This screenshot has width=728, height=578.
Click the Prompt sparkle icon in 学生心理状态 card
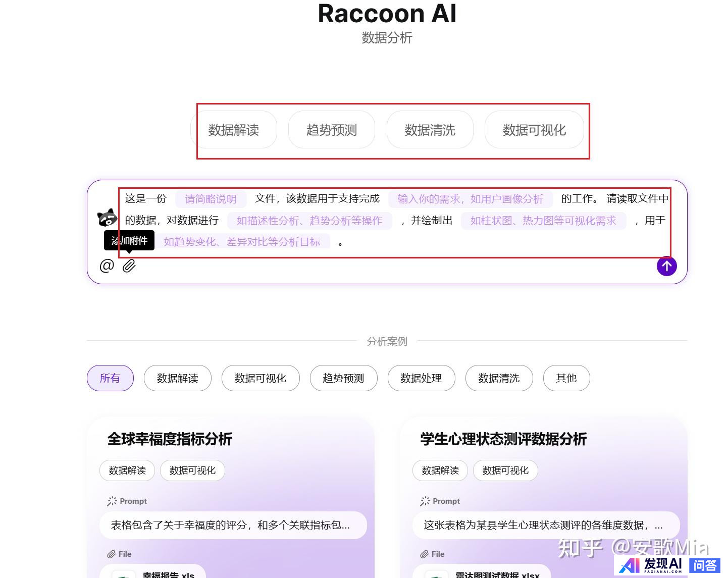coord(425,501)
